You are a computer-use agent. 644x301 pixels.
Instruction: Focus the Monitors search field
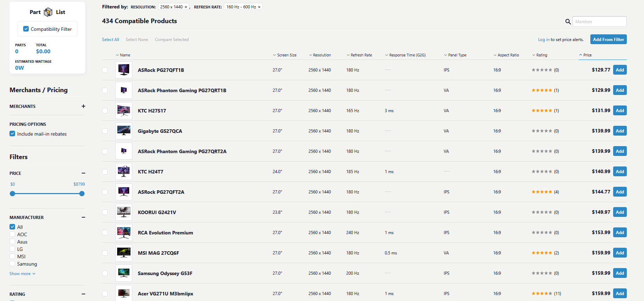[599, 21]
